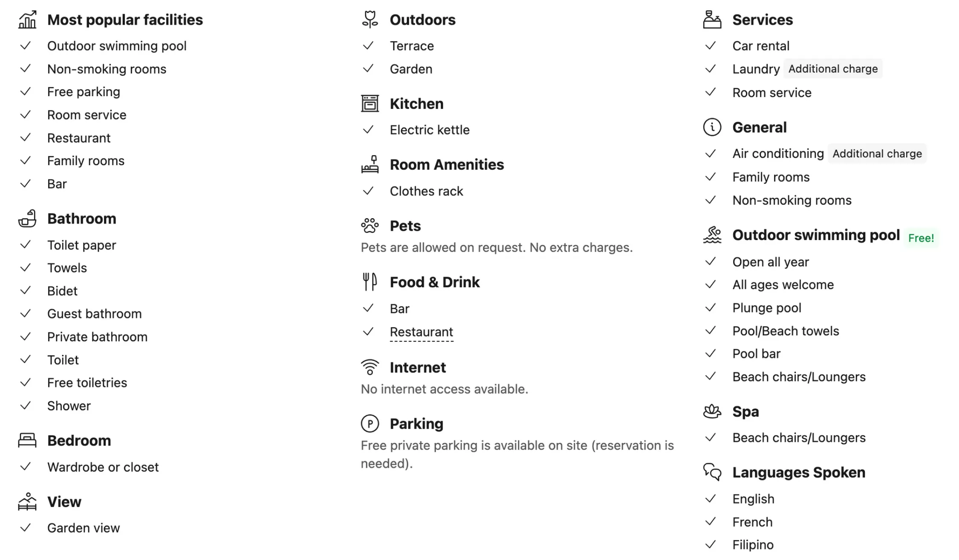Click the checkmark beside Free parking

coord(26,92)
